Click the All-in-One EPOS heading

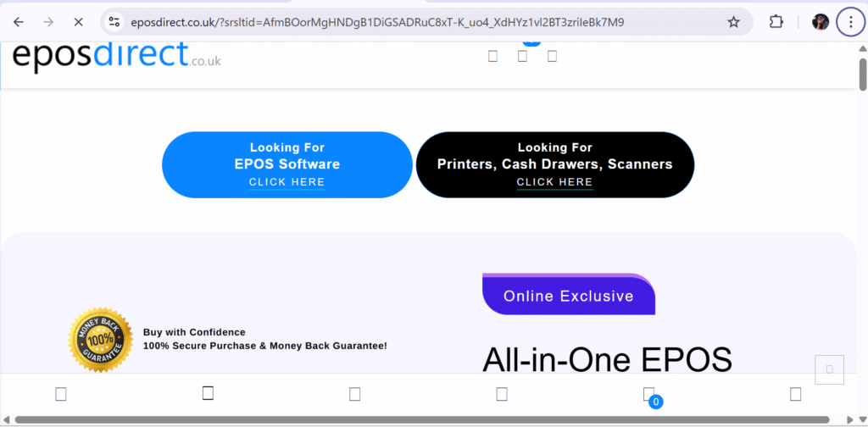pos(607,359)
